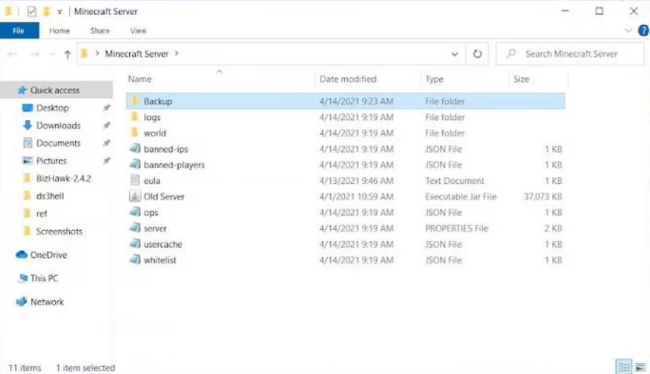Select OneDrive in the navigation pane
This screenshot has width=650, height=374.
(48, 255)
